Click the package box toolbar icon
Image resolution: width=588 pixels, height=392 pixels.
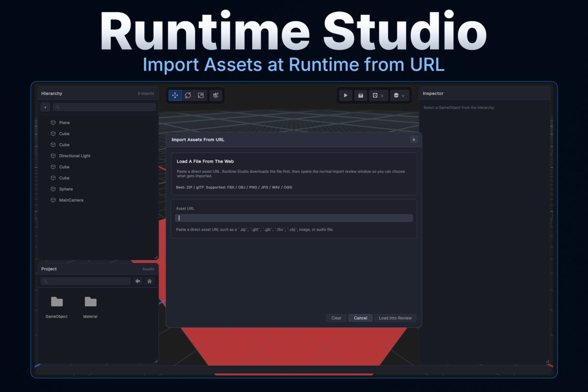[x=361, y=96]
